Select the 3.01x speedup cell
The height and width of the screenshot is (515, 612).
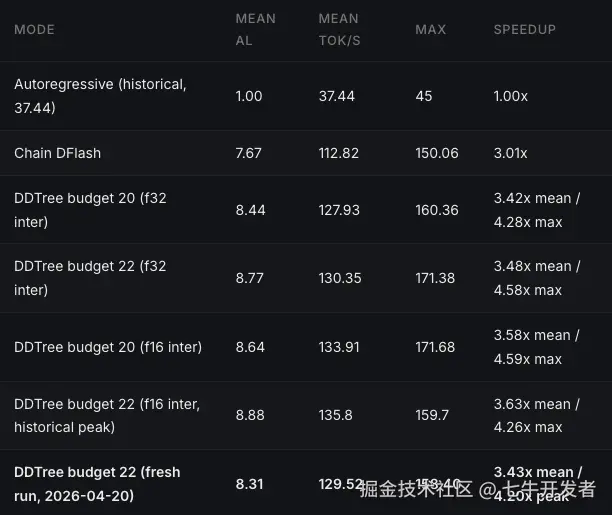pos(510,153)
